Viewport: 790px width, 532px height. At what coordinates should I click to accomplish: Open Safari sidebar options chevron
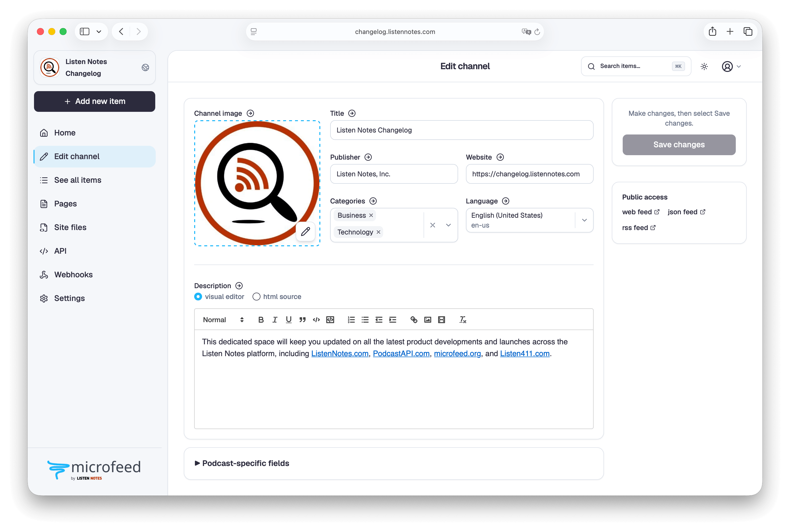pyautogui.click(x=99, y=32)
